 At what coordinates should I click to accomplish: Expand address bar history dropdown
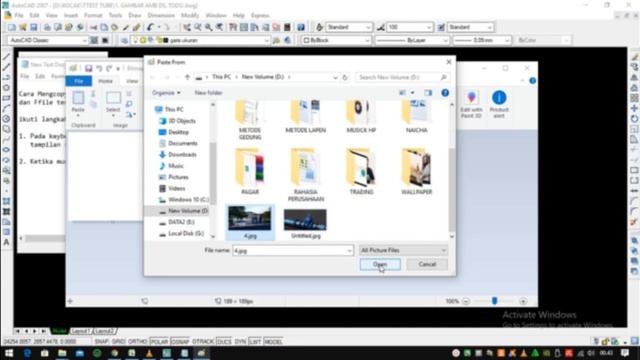335,77
